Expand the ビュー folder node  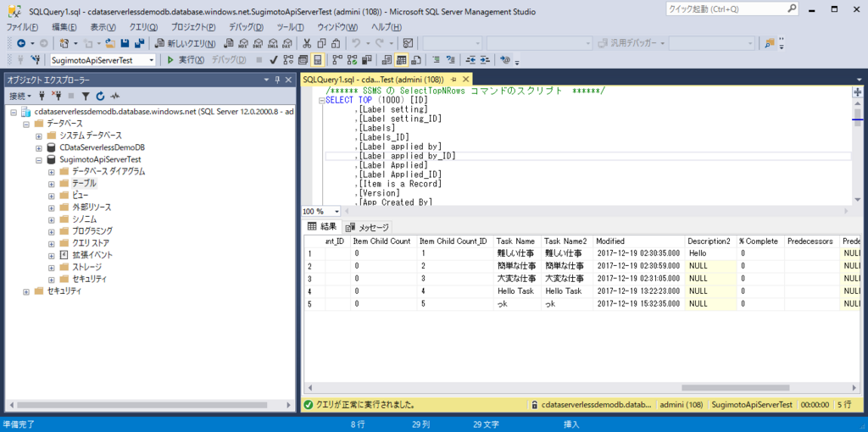[52, 196]
